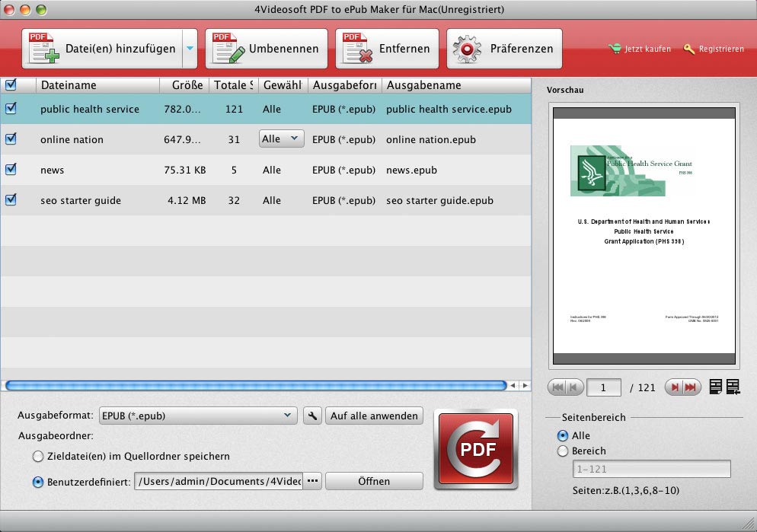Image resolution: width=757 pixels, height=532 pixels.
Task: Expand the add files dropdown arrow
Action: pos(190,49)
